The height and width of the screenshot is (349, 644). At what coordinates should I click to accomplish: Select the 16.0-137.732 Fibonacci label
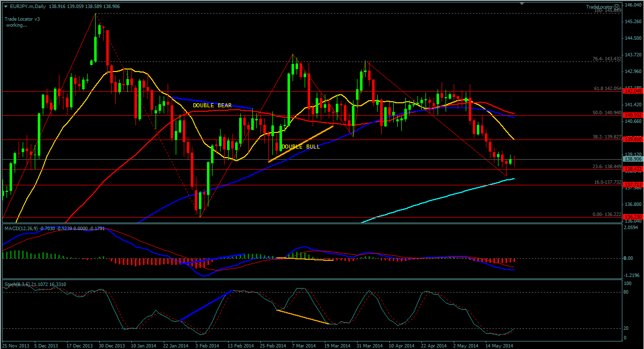[607, 182]
